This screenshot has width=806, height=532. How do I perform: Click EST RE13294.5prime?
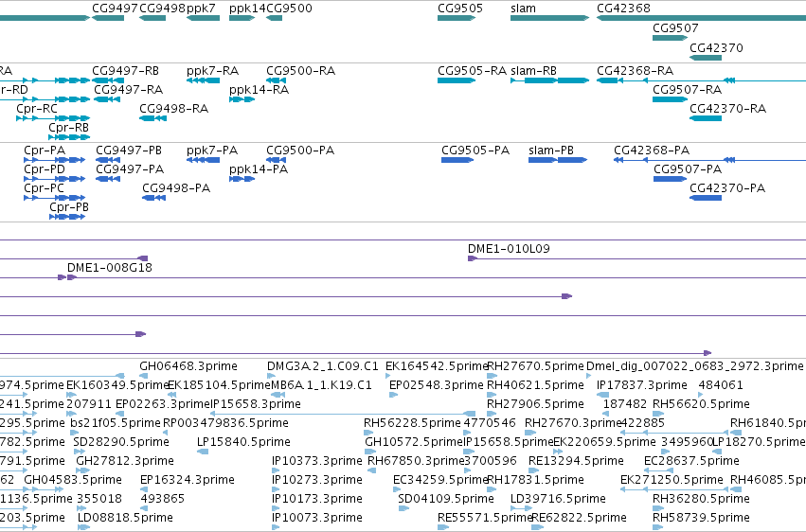[576, 461]
